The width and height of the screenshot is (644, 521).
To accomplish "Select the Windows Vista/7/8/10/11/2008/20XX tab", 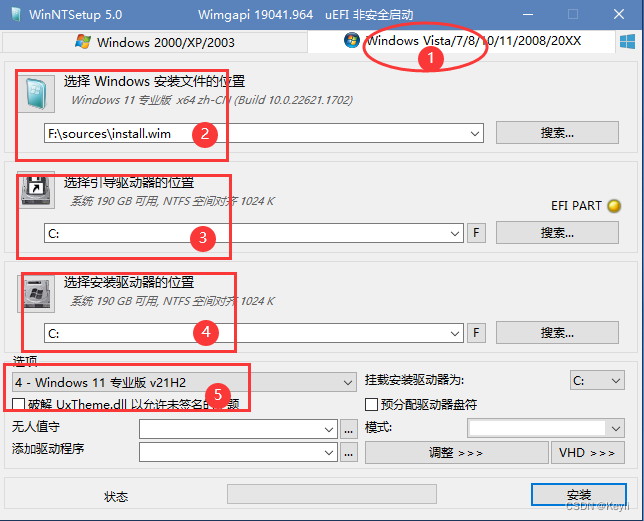I will tap(461, 41).
